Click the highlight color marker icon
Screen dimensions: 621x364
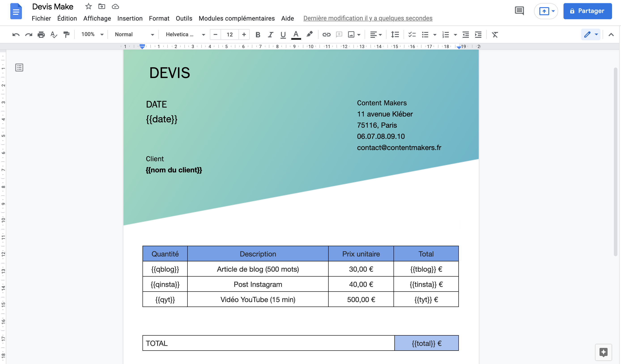(310, 34)
